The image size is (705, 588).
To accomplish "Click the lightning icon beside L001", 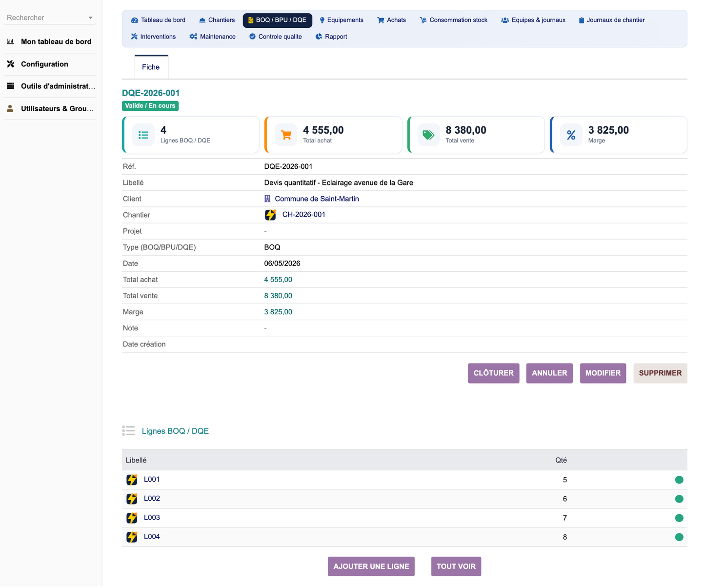I will pyautogui.click(x=132, y=480).
